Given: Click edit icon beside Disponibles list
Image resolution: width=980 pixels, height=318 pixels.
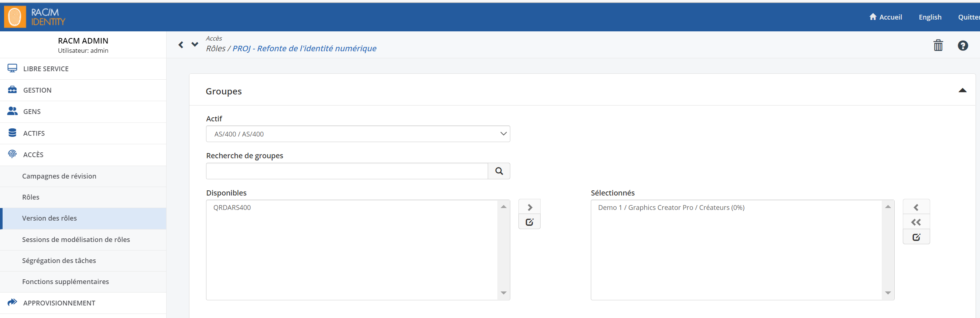Looking at the screenshot, I should point(530,222).
